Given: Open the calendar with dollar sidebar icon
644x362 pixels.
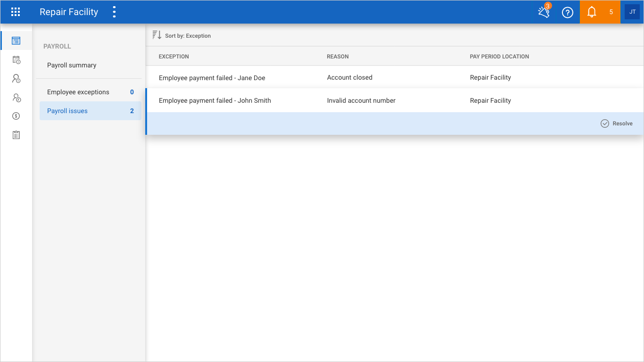Looking at the screenshot, I should pos(16,60).
